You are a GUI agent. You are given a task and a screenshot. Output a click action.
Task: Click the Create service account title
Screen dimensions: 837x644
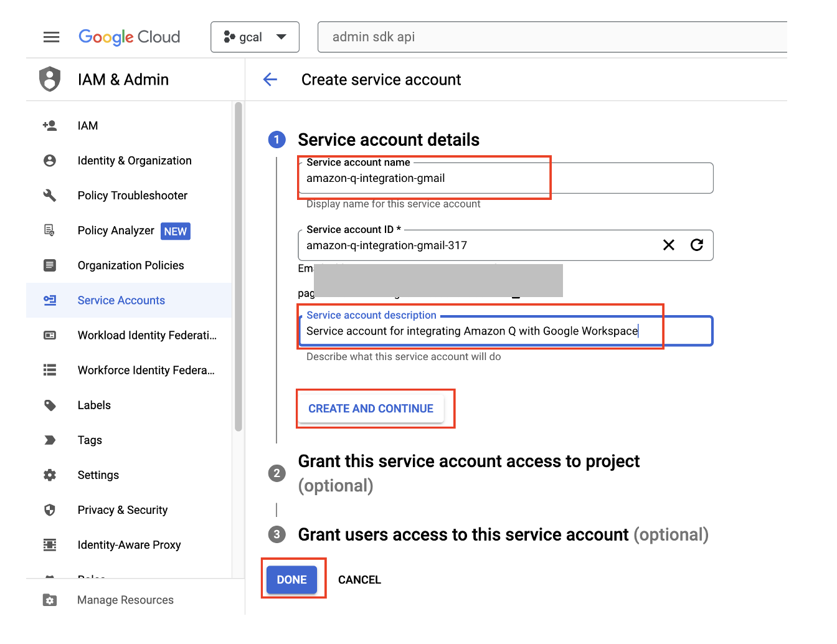(x=381, y=80)
